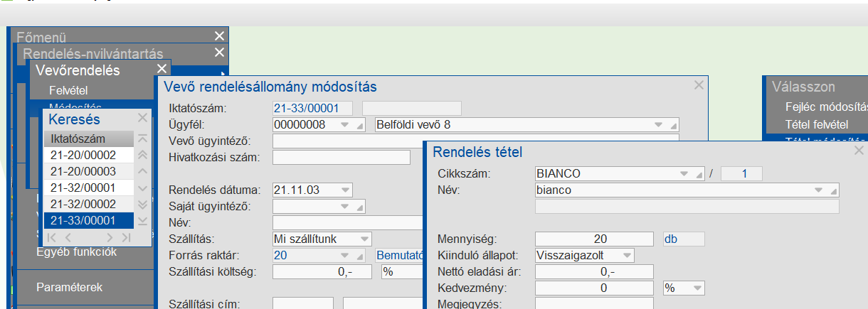
Task: Page up in the Keresés list
Action: 143,155
